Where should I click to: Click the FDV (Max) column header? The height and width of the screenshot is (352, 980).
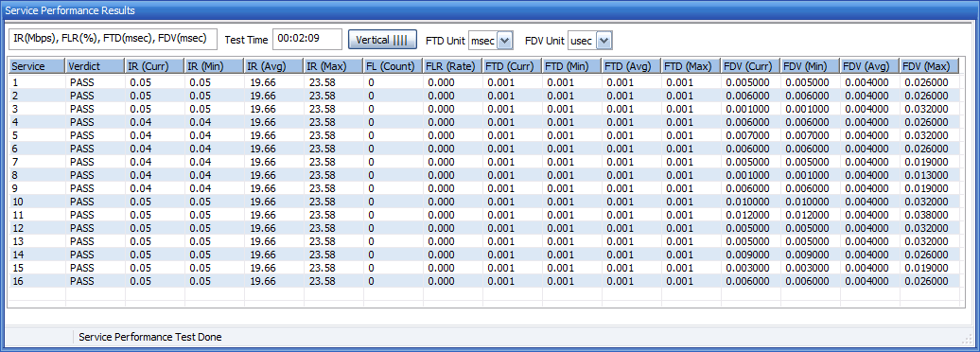(x=929, y=65)
